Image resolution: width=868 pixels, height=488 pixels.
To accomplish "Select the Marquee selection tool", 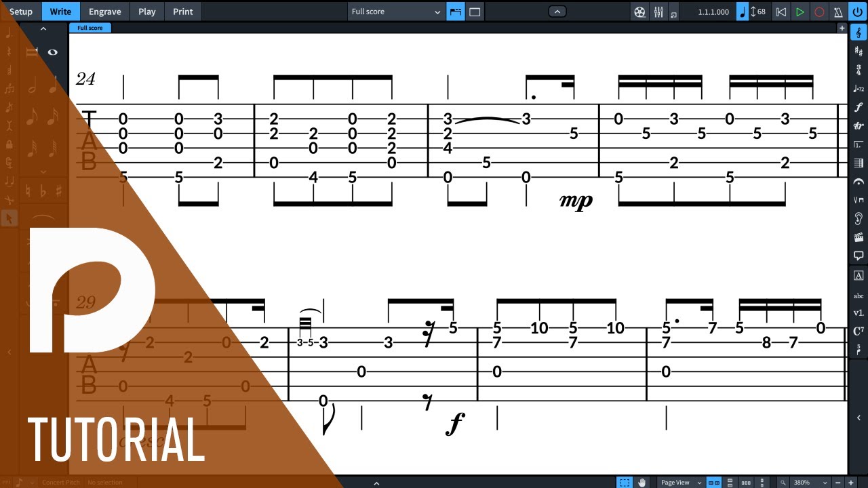I will [x=624, y=483].
